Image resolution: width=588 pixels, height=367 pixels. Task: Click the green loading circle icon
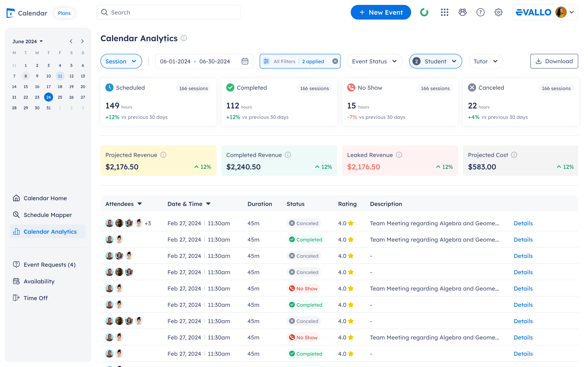pyautogui.click(x=424, y=12)
